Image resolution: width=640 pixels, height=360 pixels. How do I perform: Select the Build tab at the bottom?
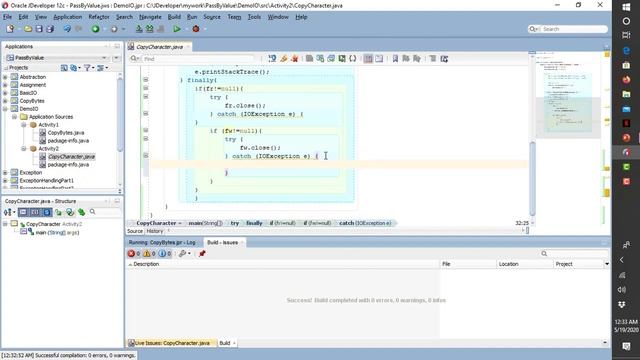pyautogui.click(x=225, y=343)
